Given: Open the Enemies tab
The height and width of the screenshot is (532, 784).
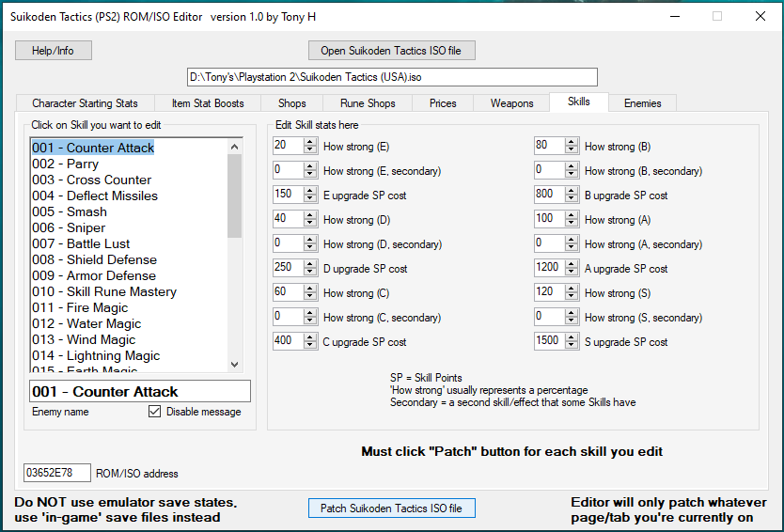Looking at the screenshot, I should [x=642, y=103].
